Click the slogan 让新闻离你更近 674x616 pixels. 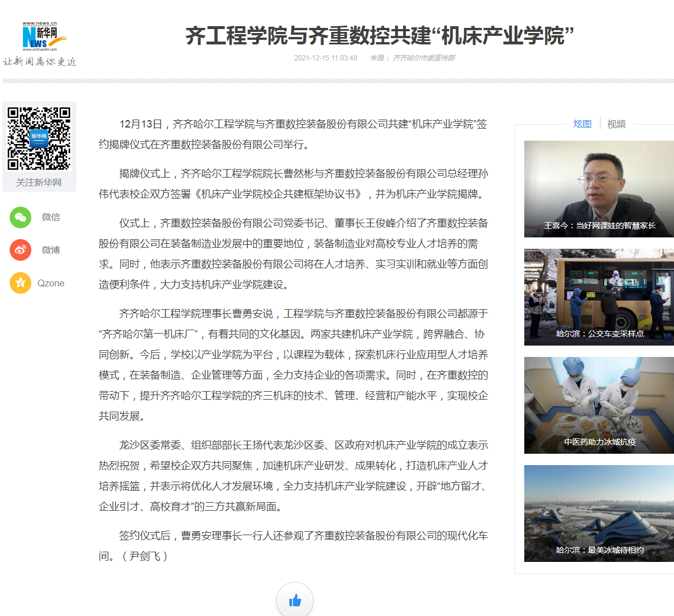pos(40,61)
